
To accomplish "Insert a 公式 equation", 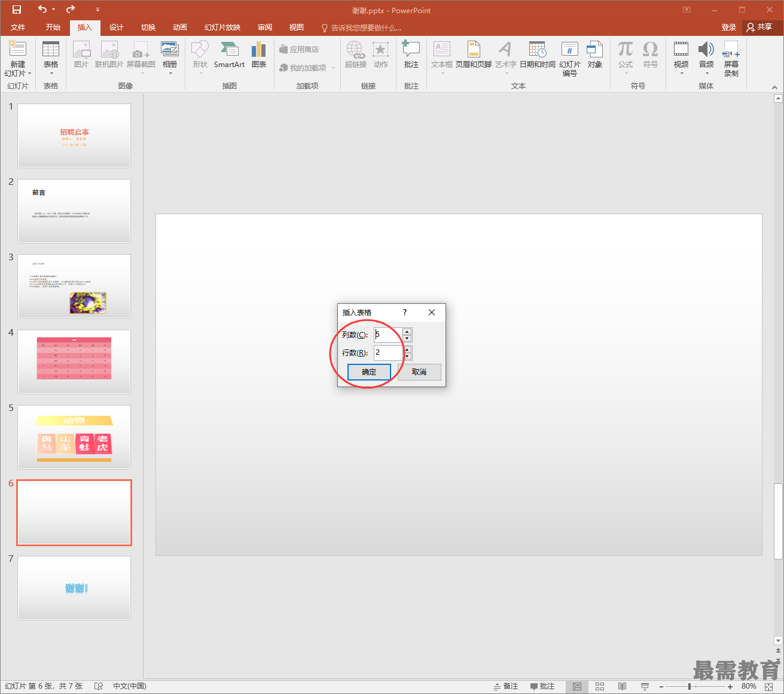I will click(626, 58).
